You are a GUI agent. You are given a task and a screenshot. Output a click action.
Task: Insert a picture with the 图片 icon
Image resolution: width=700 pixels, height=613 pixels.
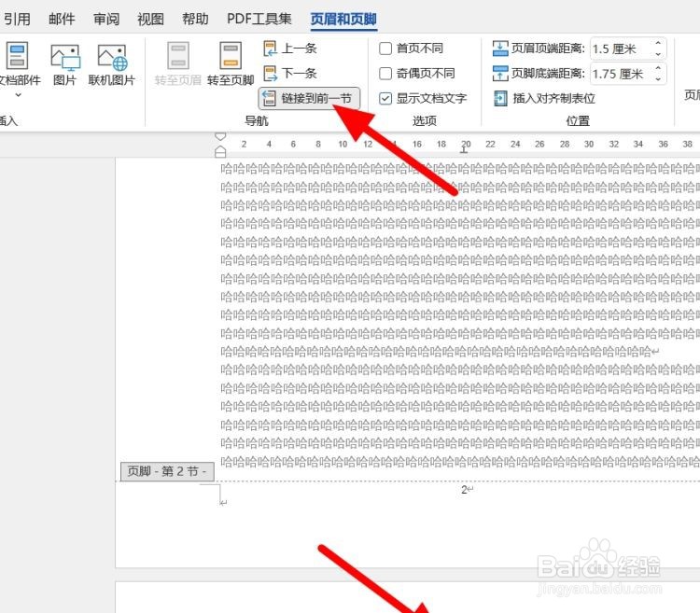coord(64,57)
